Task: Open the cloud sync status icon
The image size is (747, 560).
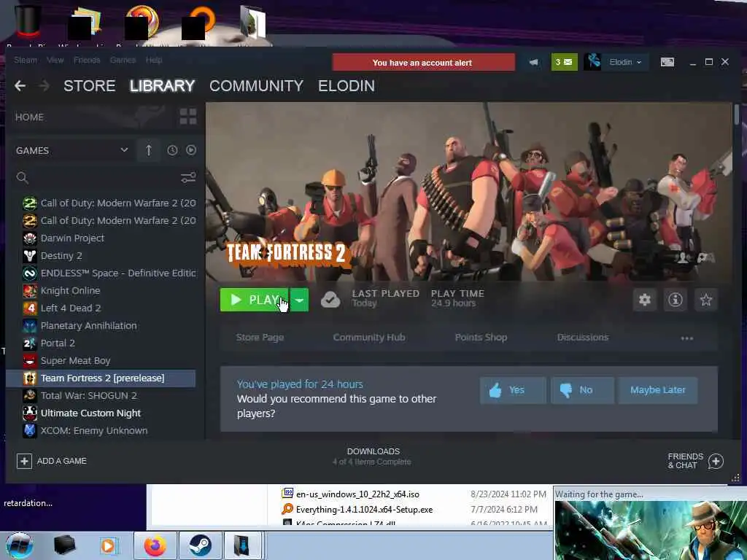Action: point(330,300)
